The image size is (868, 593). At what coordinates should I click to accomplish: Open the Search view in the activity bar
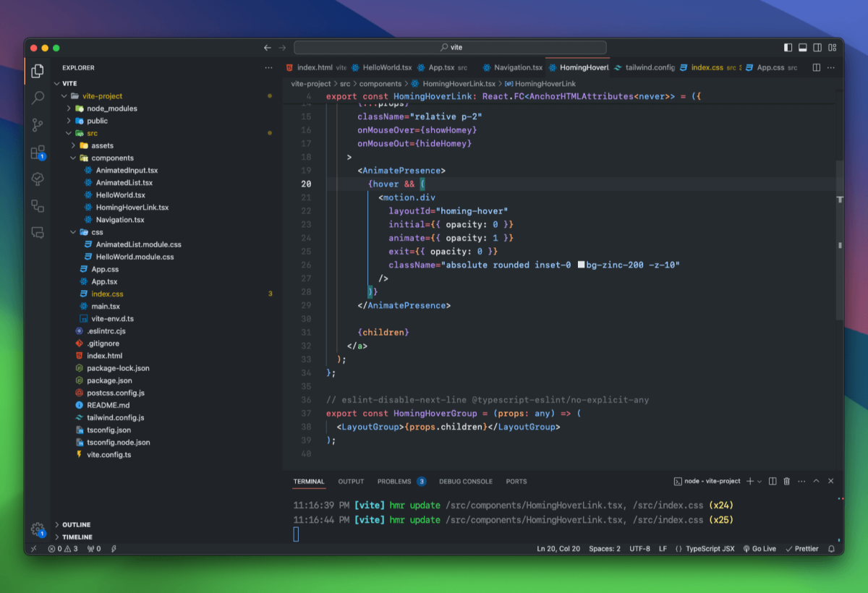click(x=38, y=98)
